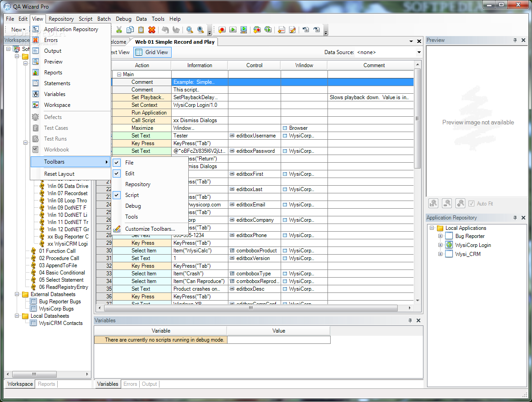Image resolution: width=532 pixels, height=402 pixels.
Task: Click the web Record globe icon
Action: pyautogui.click(x=257, y=30)
